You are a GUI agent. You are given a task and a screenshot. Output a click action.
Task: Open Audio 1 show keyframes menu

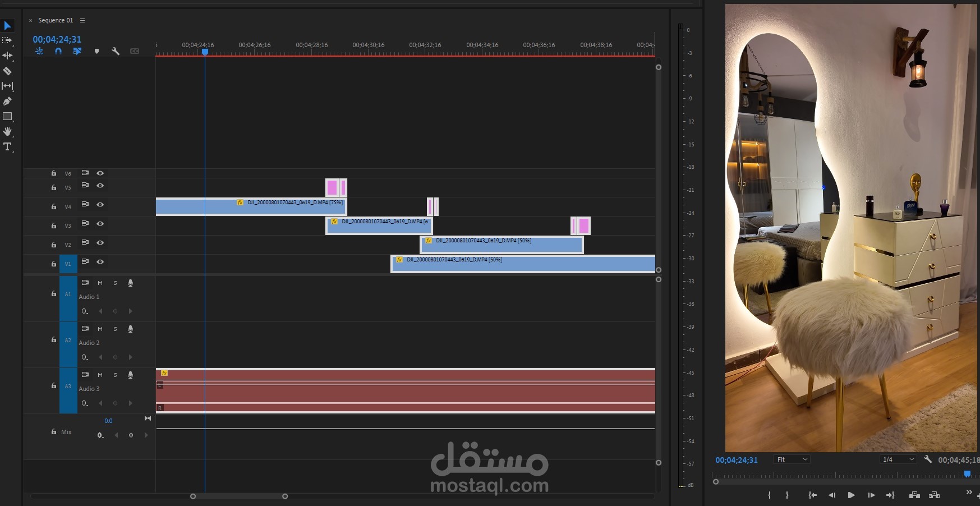click(85, 311)
